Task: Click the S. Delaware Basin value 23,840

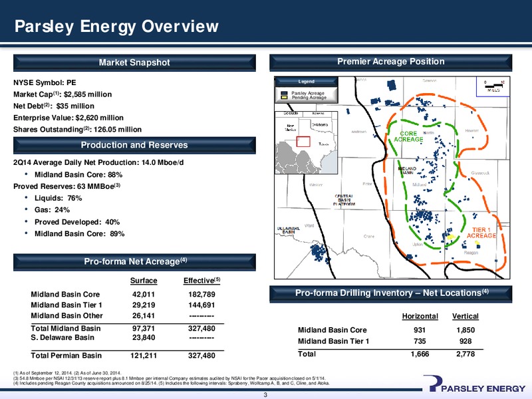Action: point(144,338)
